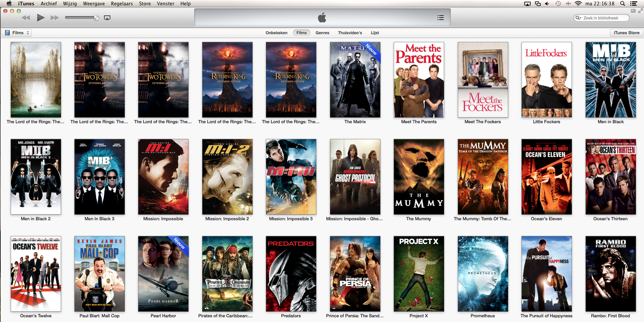The image size is (644, 322).
Task: Select Men In Black 3 poster
Action: click(x=100, y=177)
